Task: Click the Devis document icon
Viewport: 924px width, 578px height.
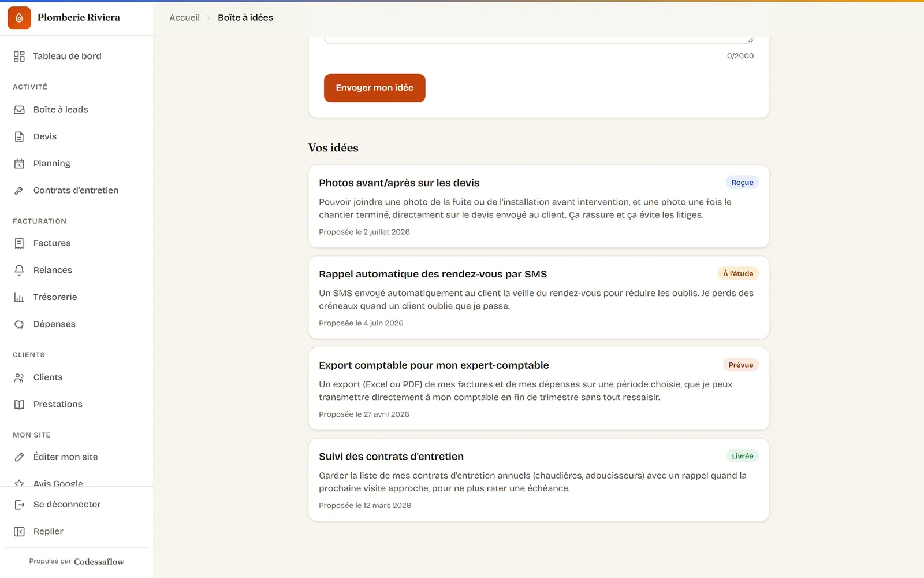Action: point(19,136)
